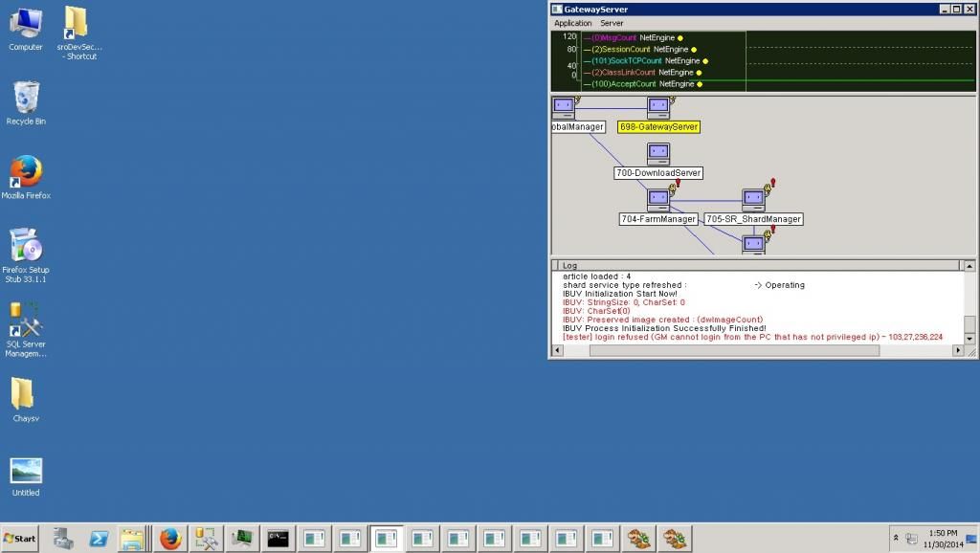Select the 698-GatewayServer node icon
This screenshot has height=553, width=980.
pyautogui.click(x=657, y=107)
